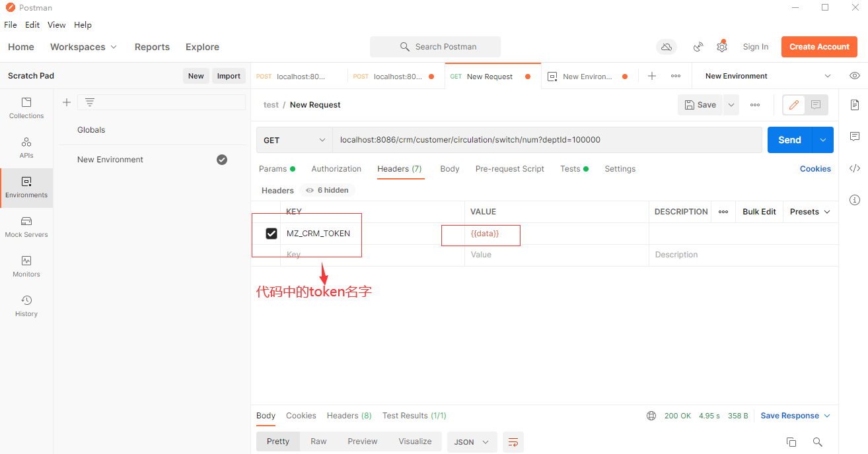Open the View menu
Viewport: 868px width, 454px height.
[x=57, y=25]
